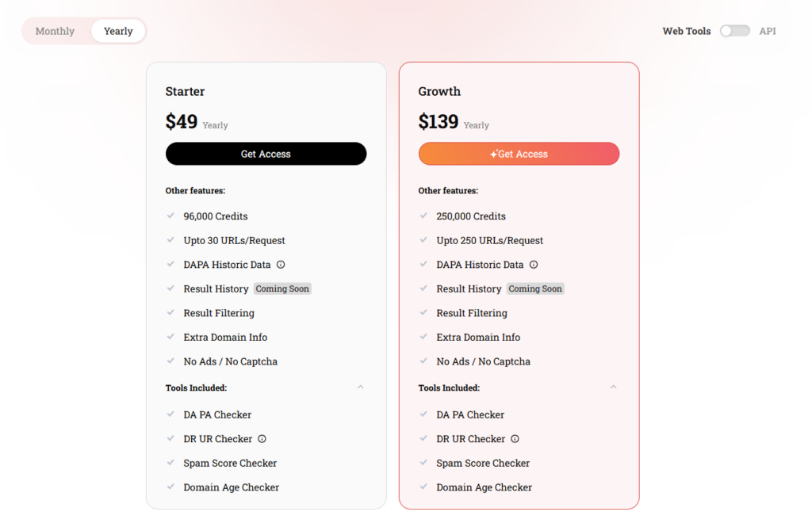
Task: Select the Web Tools label
Action: tap(687, 31)
